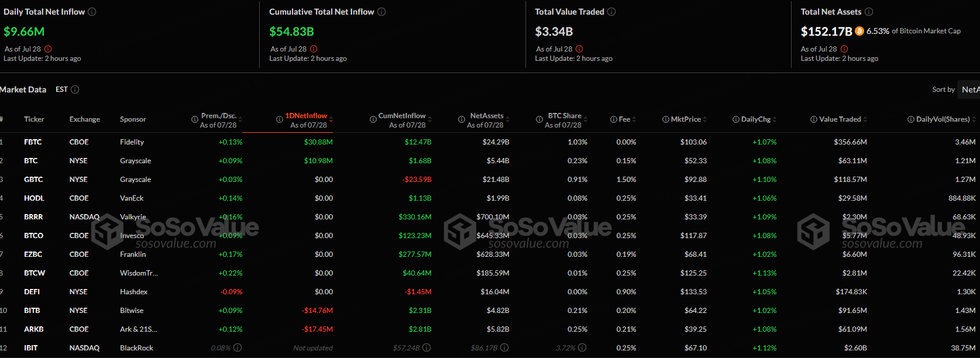
Task: Click the Exchange column header
Action: (x=85, y=119)
